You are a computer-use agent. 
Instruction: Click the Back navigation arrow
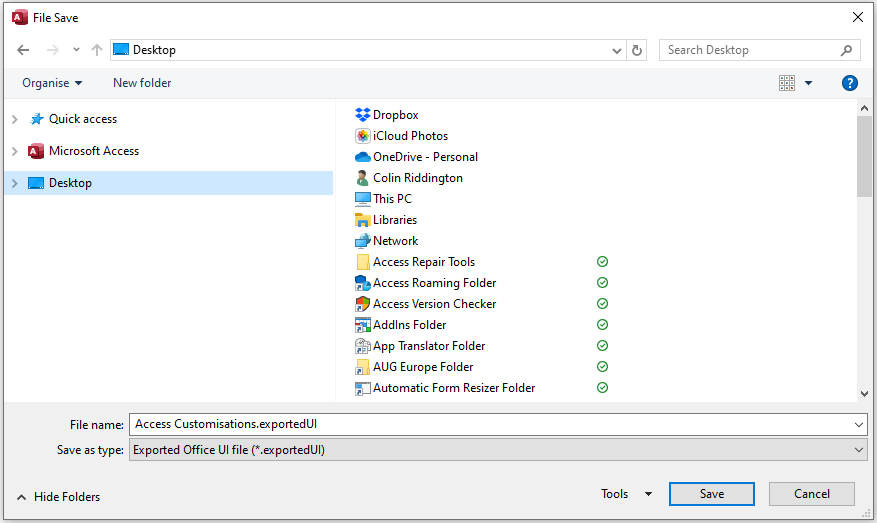[x=23, y=50]
